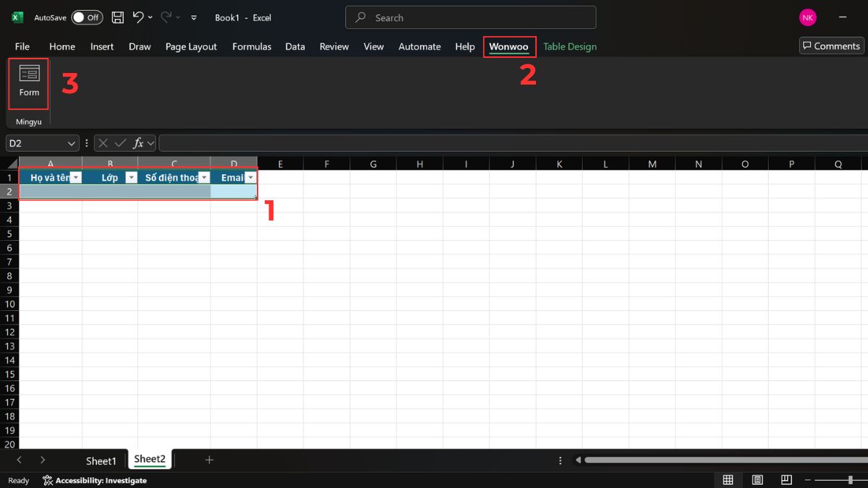Screen dimensions: 868x488
Task: Open the filter dropdown on the Email column
Action: [x=250, y=177]
